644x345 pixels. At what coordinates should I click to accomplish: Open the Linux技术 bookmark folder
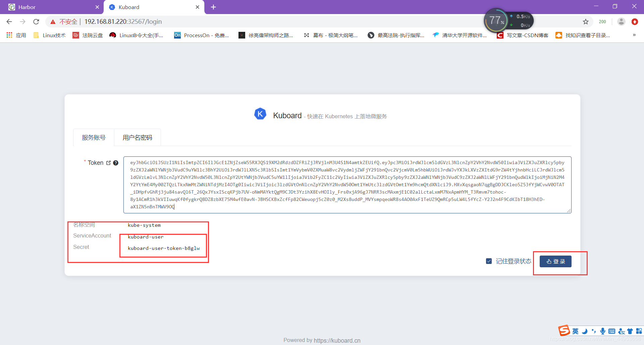point(50,35)
